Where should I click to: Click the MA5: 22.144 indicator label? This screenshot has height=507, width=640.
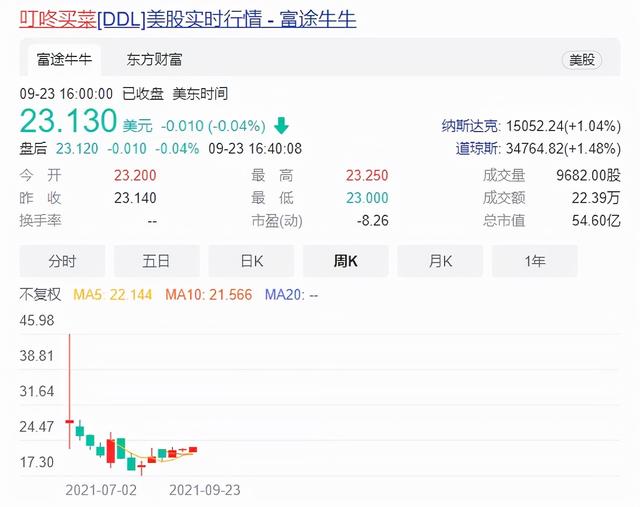pyautogui.click(x=113, y=294)
